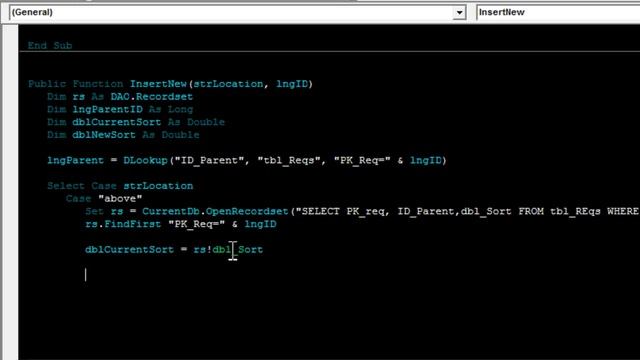Click the 'Dim dblCurrentSort As Double' line
Viewport: 640px width, 360px height.
136,122
